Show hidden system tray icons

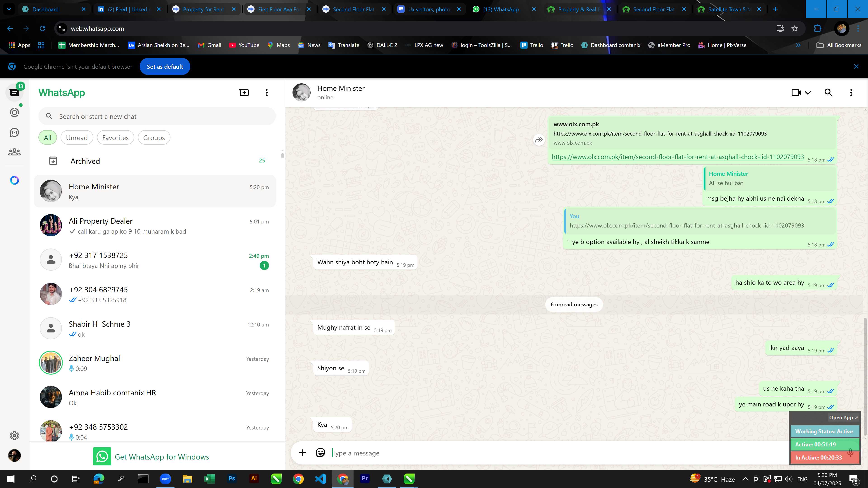pyautogui.click(x=745, y=479)
